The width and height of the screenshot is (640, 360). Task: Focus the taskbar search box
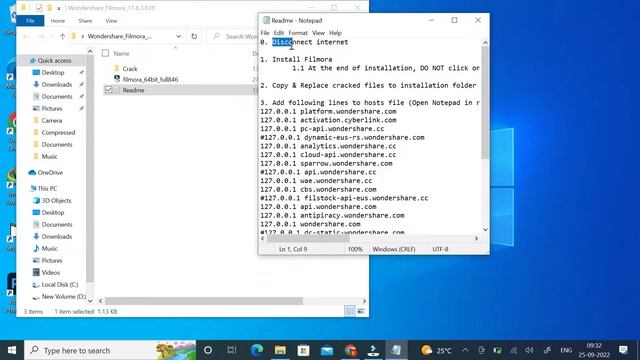click(x=110, y=350)
